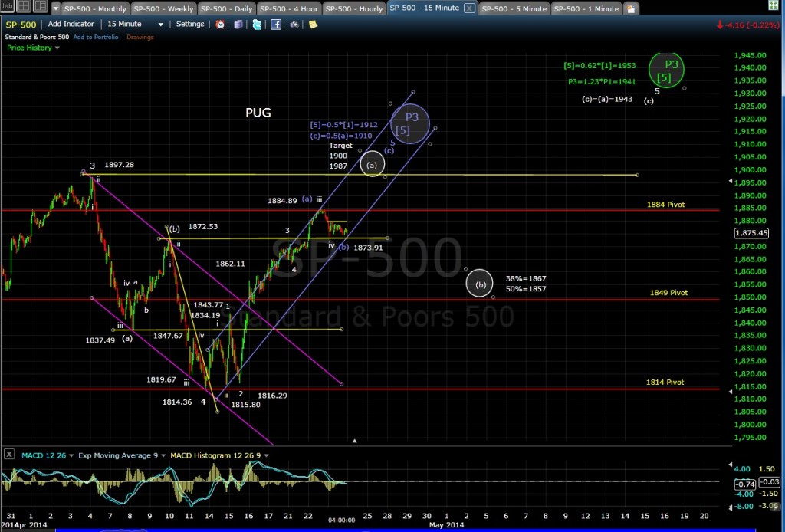This screenshot has width=785, height=532.
Task: Click the 04:00:00 time axis label
Action: [x=341, y=520]
